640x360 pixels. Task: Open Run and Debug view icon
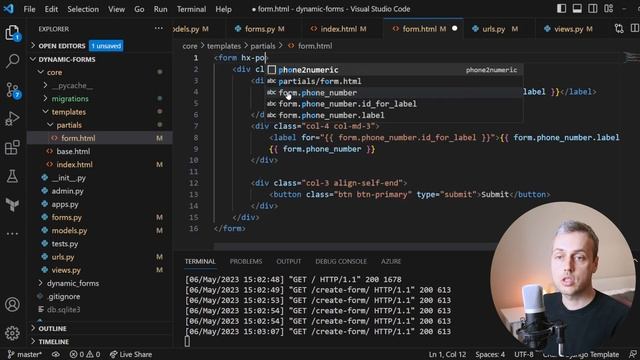pos(12,119)
